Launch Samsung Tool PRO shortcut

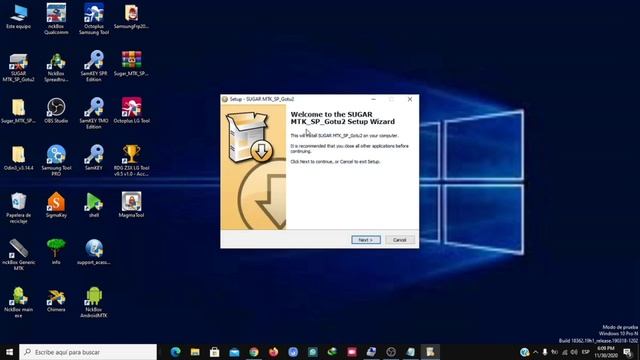(56, 160)
